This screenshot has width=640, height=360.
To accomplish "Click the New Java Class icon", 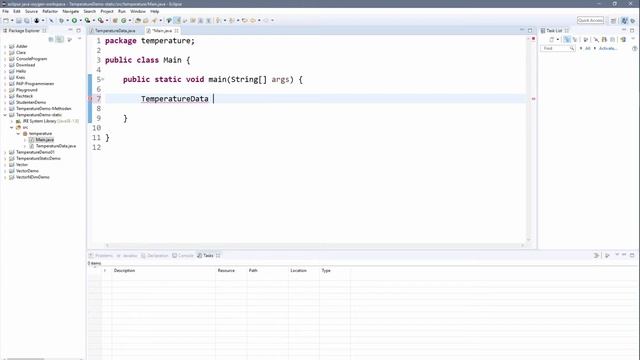I will (x=123, y=20).
